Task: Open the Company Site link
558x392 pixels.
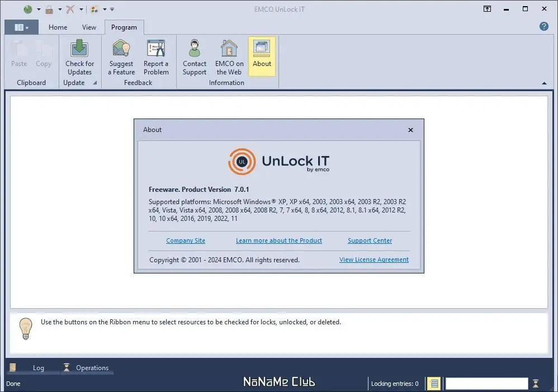Action: [186, 240]
